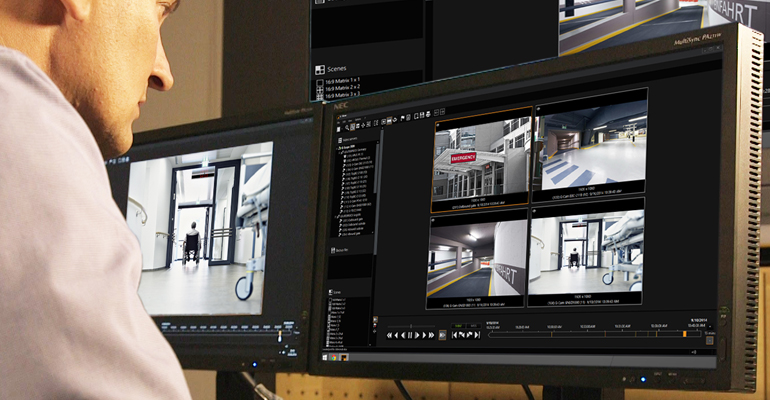The height and width of the screenshot is (400, 770).
Task: Click the rewind to start button
Action: coord(388,335)
